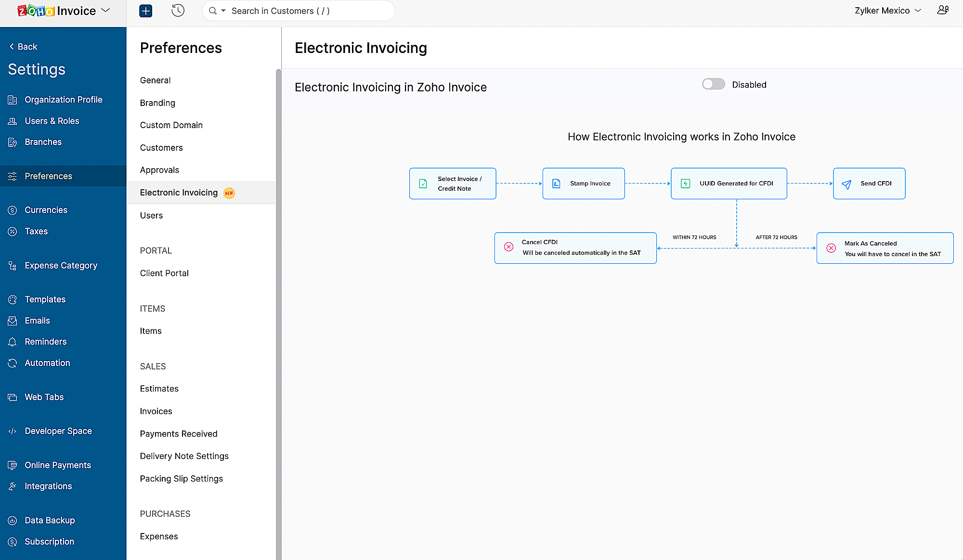Open Data Backup settings
Viewport: 963px width, 560px height.
click(x=50, y=520)
